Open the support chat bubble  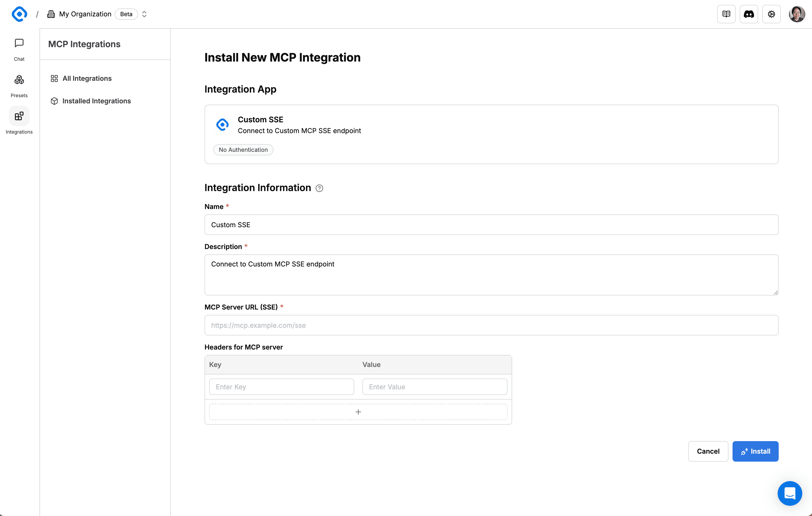click(x=789, y=493)
